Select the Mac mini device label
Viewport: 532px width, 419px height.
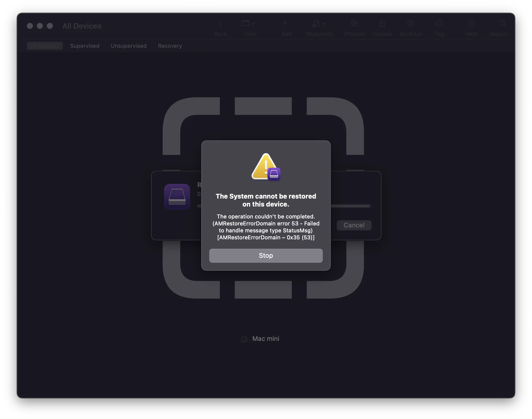tap(265, 339)
